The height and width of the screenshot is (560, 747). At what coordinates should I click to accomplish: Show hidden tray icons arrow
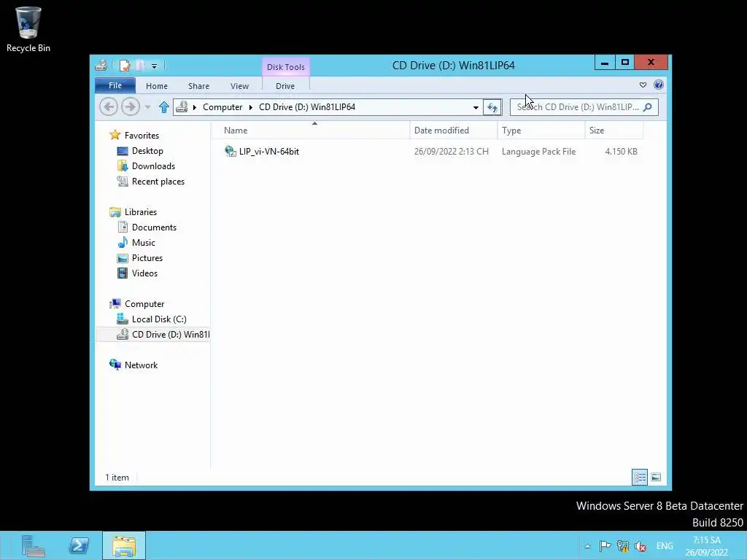587,546
